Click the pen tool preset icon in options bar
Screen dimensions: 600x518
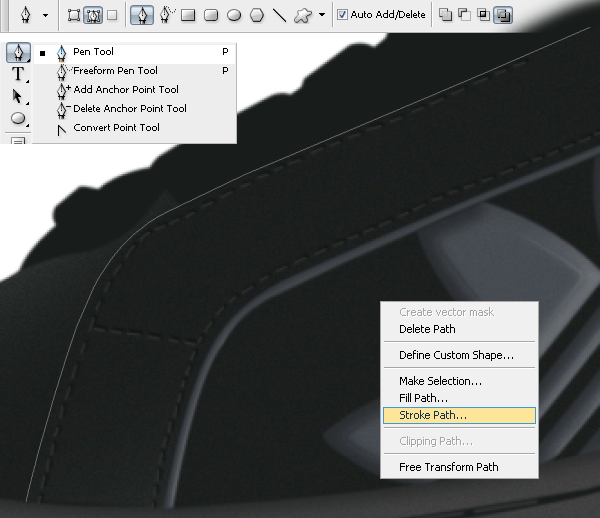[26, 15]
